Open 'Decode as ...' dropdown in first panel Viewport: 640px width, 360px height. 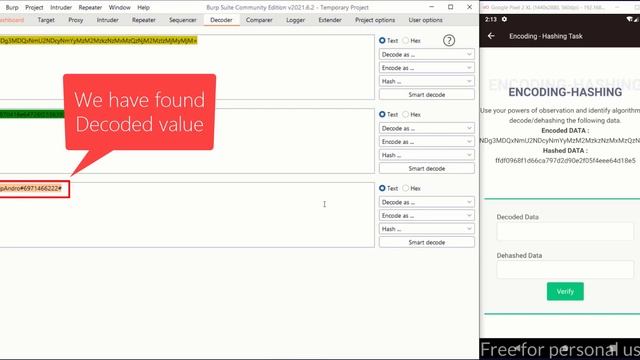tap(427, 54)
